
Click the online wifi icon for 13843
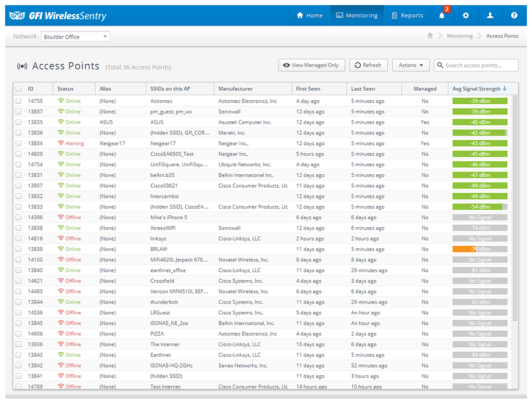point(61,355)
